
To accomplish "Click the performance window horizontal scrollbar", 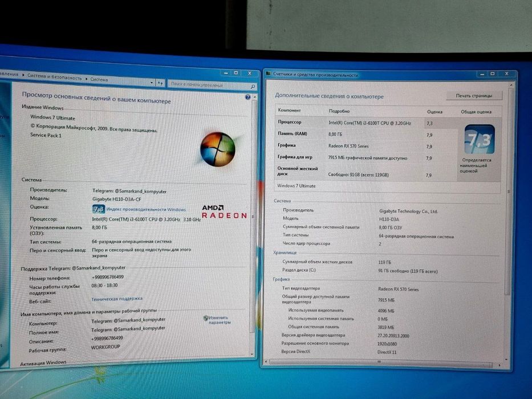I will click(x=381, y=363).
